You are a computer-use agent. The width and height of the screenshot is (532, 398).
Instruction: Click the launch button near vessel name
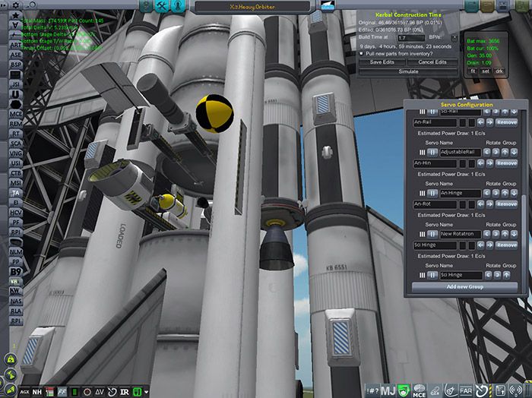(328, 6)
